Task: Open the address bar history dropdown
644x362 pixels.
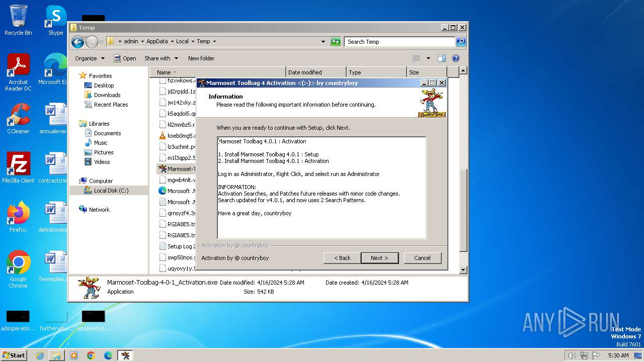Action: (x=323, y=42)
